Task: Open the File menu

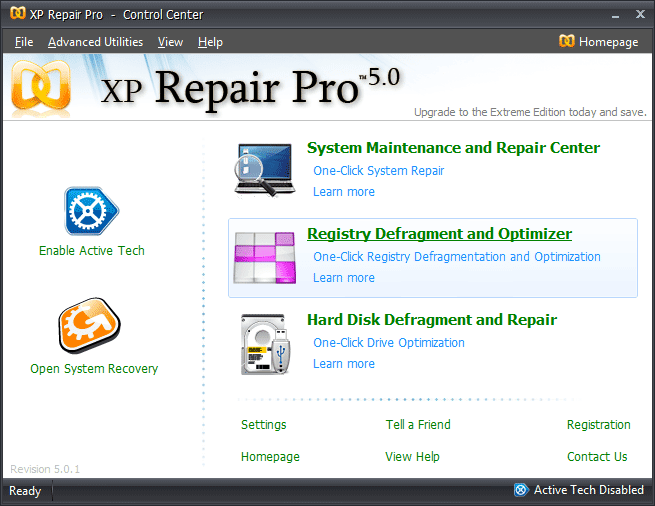Action: pos(24,42)
